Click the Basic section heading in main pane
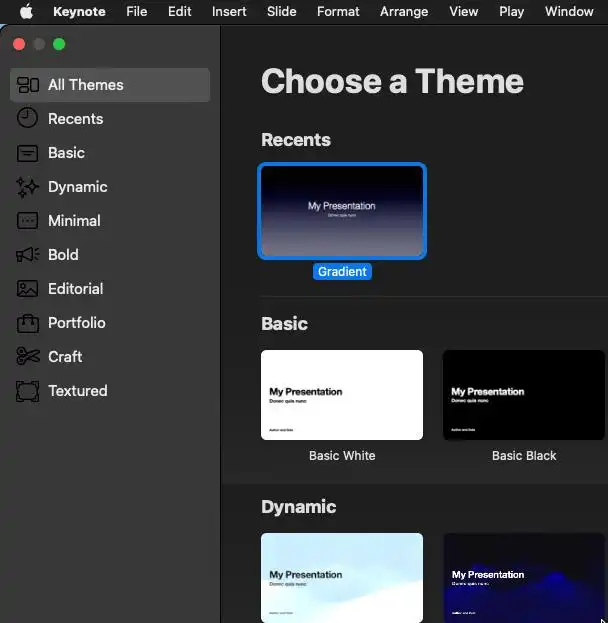The image size is (608, 623). click(284, 323)
